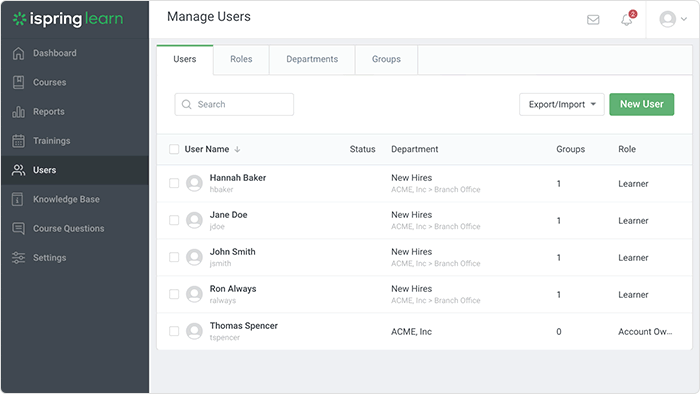
Task: Click the iSpring Learn logo
Action: coord(68,19)
